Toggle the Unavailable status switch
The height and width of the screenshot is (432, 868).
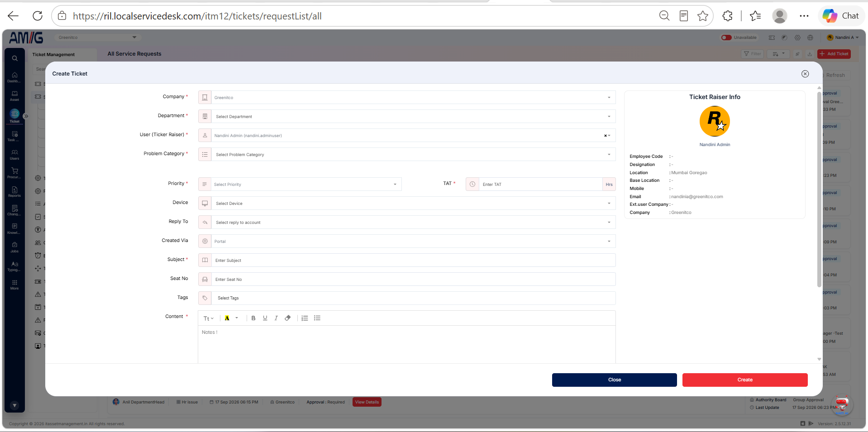(x=726, y=38)
